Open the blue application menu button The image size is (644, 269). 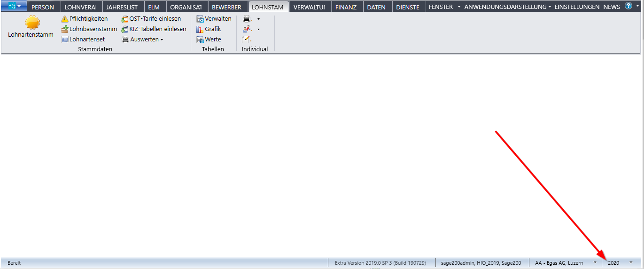point(15,6)
